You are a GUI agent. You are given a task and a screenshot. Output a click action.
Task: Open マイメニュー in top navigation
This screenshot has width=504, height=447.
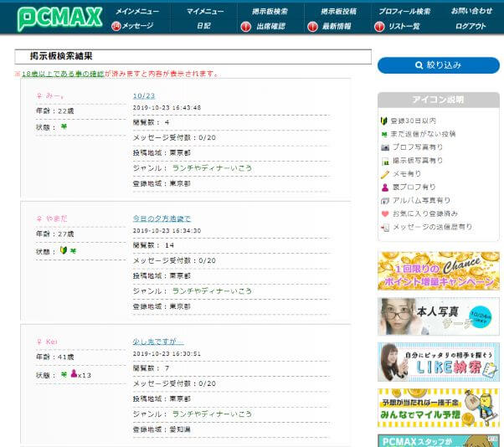point(205,11)
